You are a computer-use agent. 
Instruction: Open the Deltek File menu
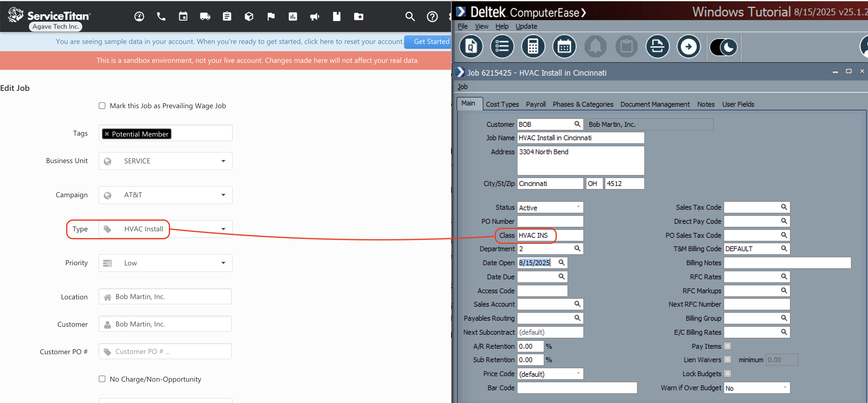pos(463,26)
